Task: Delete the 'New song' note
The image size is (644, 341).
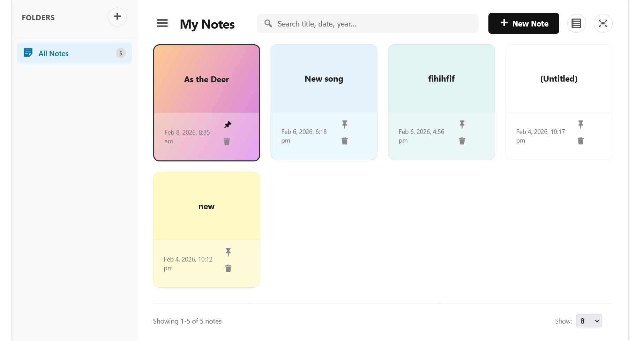Action: pyautogui.click(x=345, y=141)
